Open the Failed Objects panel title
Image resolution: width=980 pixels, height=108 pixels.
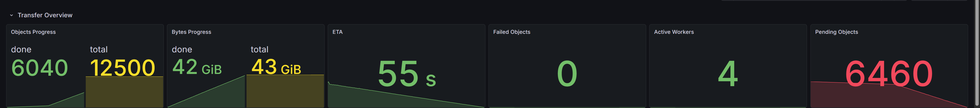(511, 32)
